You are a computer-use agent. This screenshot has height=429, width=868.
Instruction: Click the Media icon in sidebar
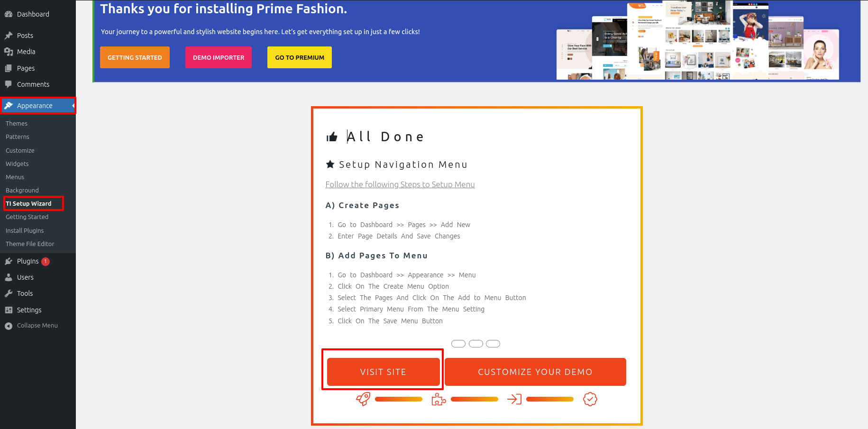[x=9, y=52]
